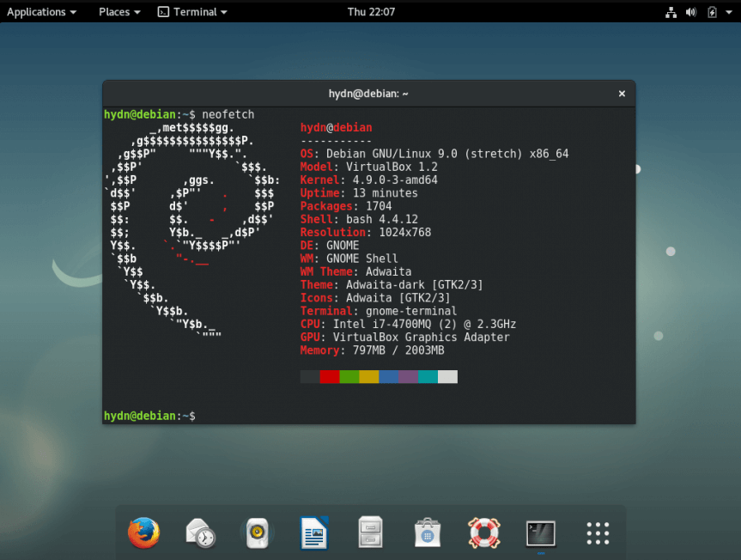Click the green color block
The image size is (741, 560).
[349, 377]
